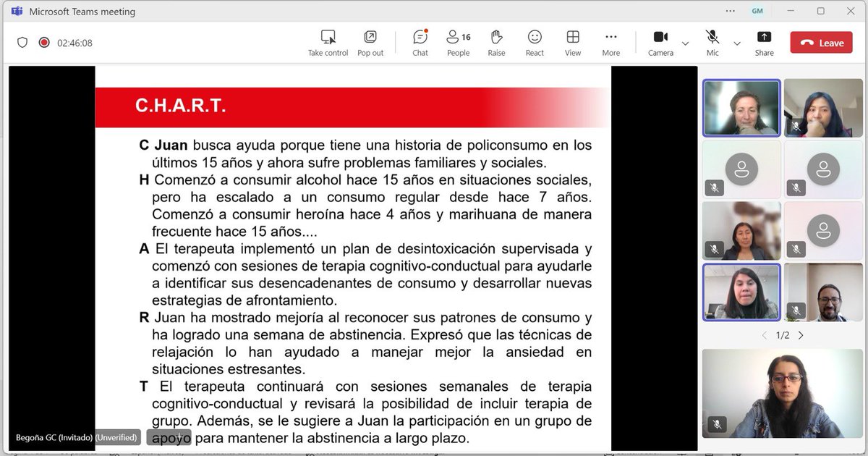Click the bold name Juan in slide
The width and height of the screenshot is (868, 456).
tap(171, 145)
